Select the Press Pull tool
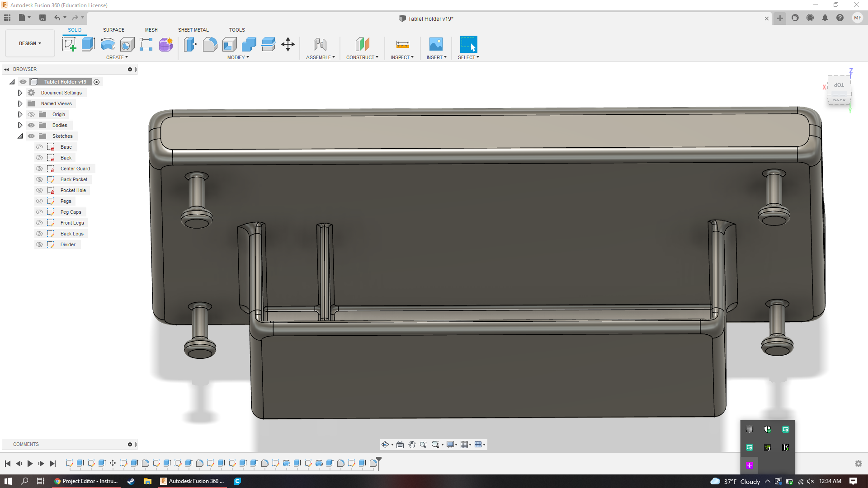Viewport: 868px width, 488px height. pyautogui.click(x=190, y=44)
